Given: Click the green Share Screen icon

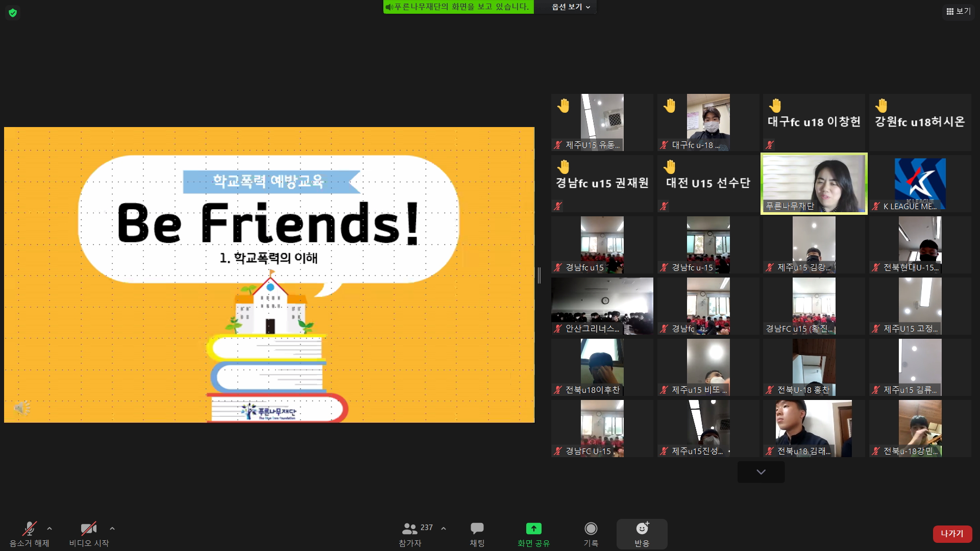Looking at the screenshot, I should [x=533, y=529].
